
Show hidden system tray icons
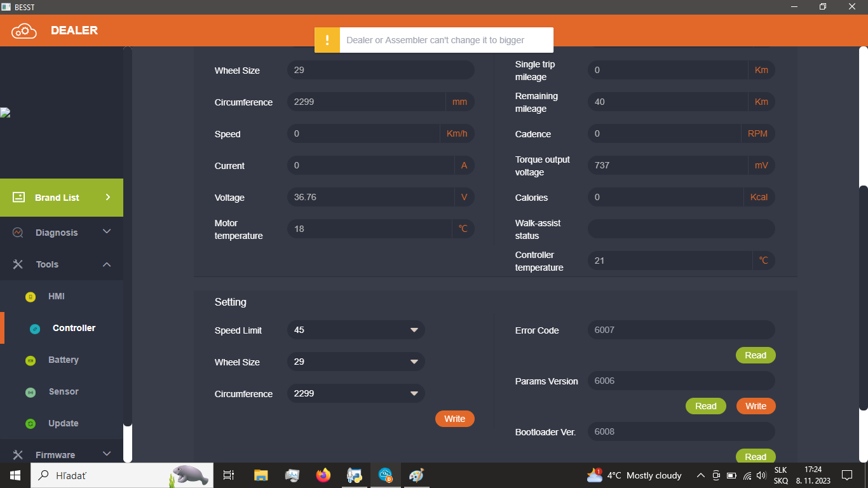click(701, 475)
